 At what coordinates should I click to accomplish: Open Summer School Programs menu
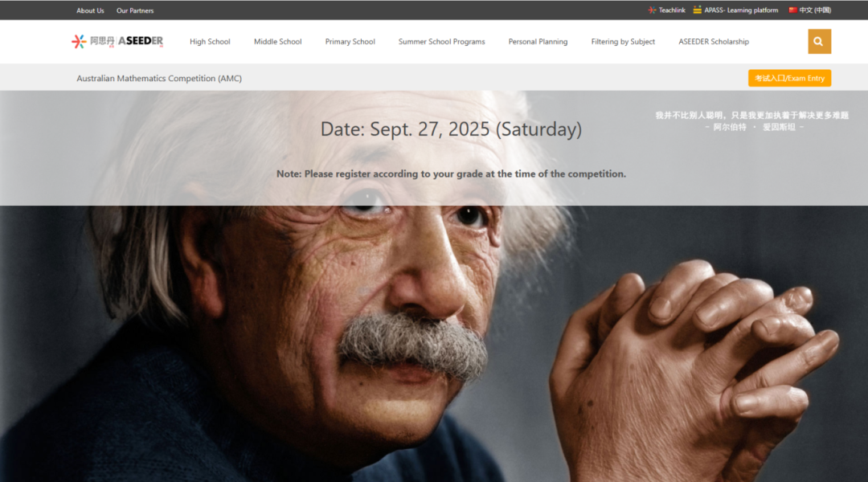441,42
